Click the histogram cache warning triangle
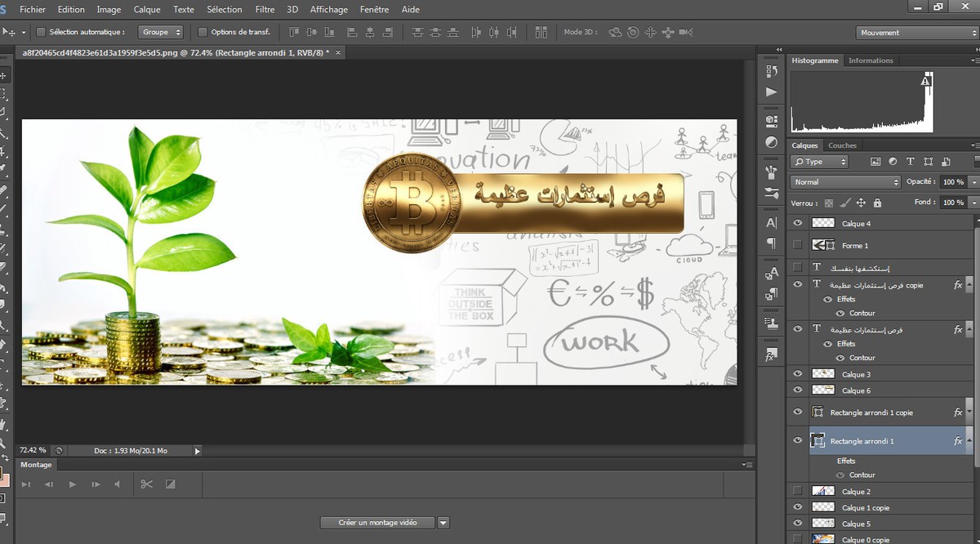980x544 pixels. [925, 81]
